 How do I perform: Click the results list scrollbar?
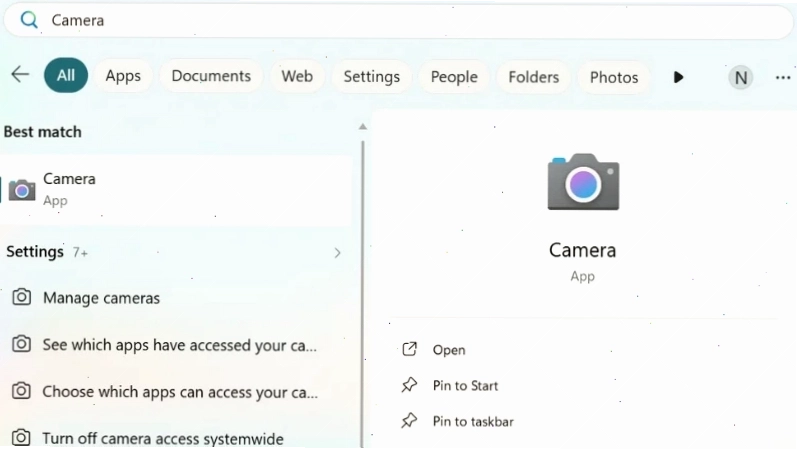tap(362, 294)
